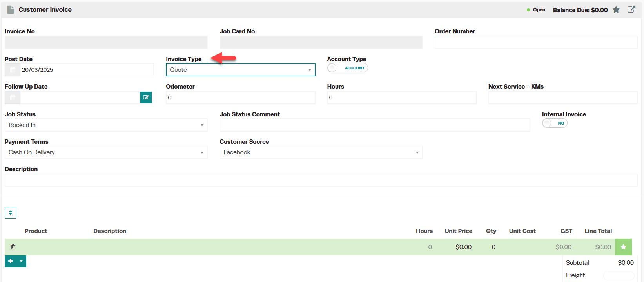Click the Description text field

point(321,180)
